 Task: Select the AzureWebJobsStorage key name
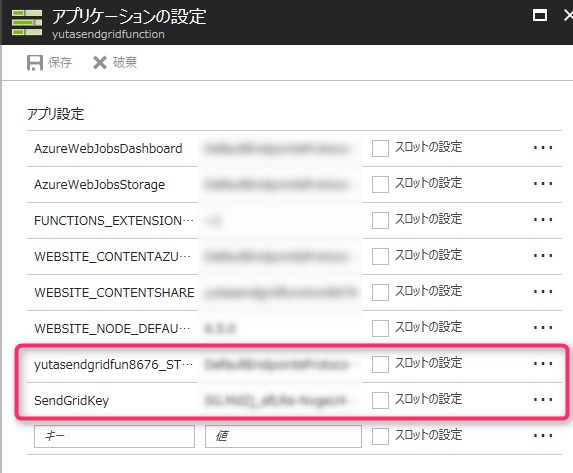pyautogui.click(x=99, y=185)
